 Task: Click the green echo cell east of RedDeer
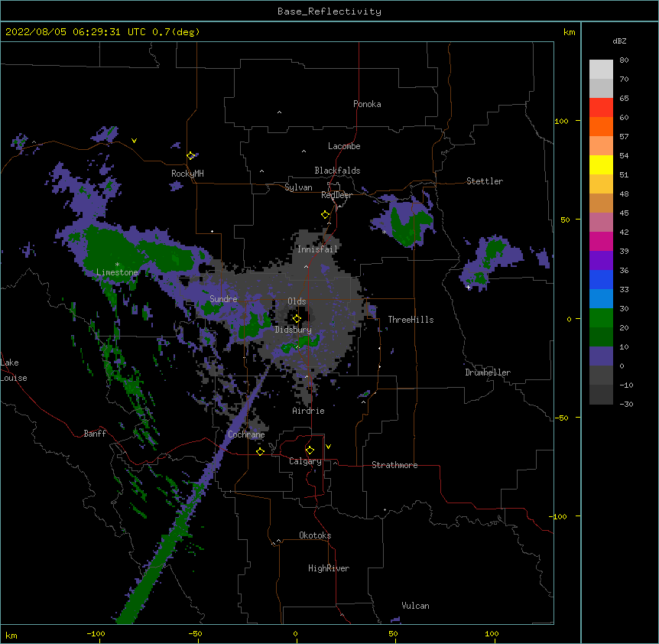click(408, 226)
